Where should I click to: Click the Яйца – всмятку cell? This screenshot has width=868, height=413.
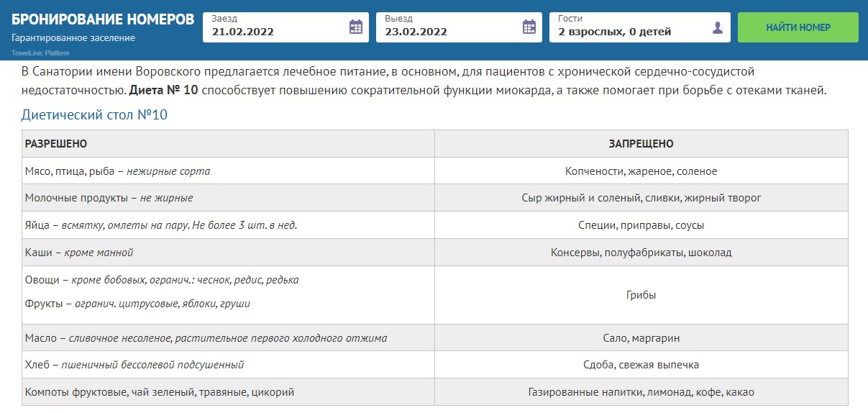[228, 225]
